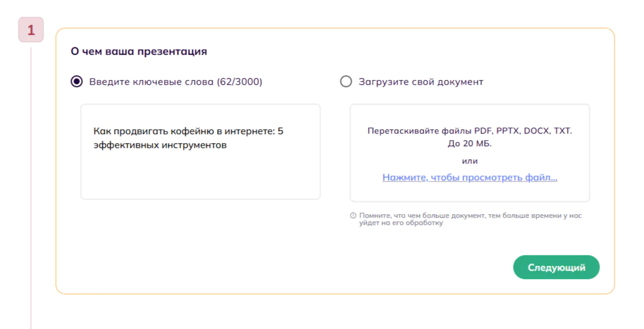Open the 'Нажмите, чтобы просмотреть файл...' link
Viewport: 644px width, 329px height.
click(470, 177)
